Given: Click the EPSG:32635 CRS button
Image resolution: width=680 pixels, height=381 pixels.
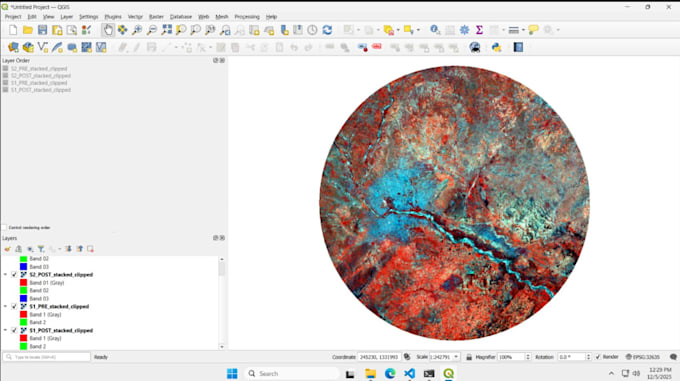Looking at the screenshot, I should pyautogui.click(x=643, y=357).
